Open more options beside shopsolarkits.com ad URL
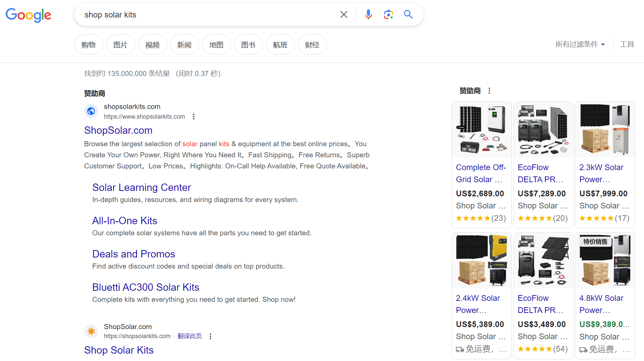 193,117
